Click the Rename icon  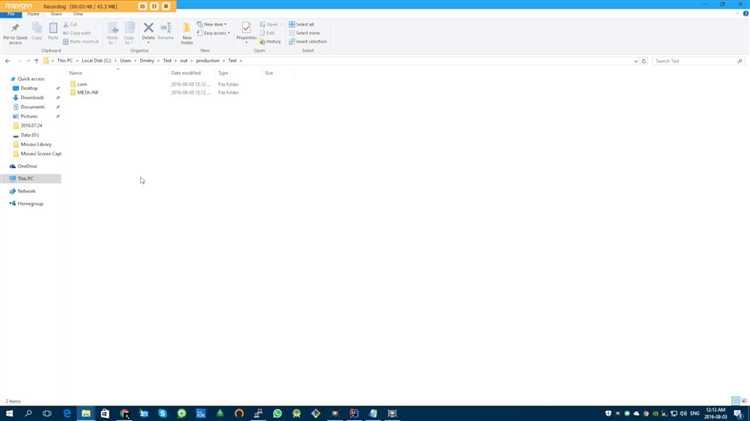coord(166,28)
